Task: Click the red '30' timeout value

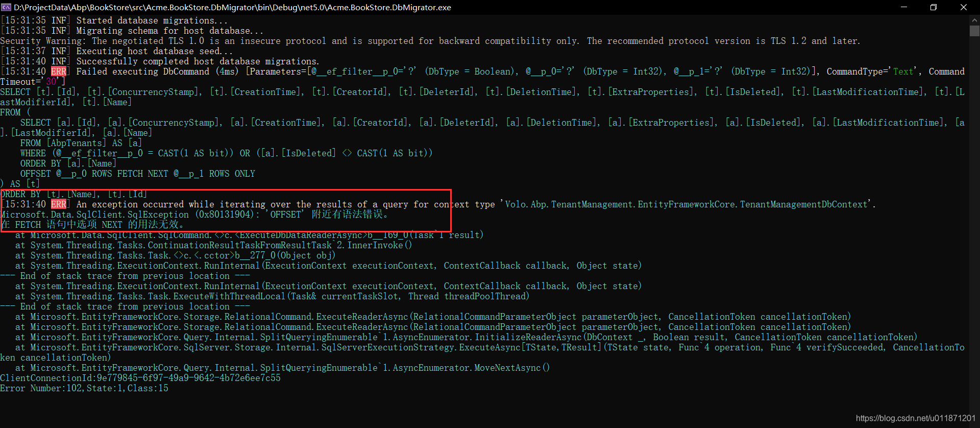Action: pyautogui.click(x=52, y=82)
